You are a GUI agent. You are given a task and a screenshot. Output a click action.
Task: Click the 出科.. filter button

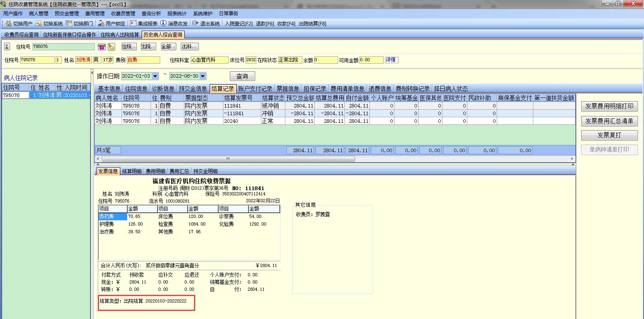tap(189, 47)
